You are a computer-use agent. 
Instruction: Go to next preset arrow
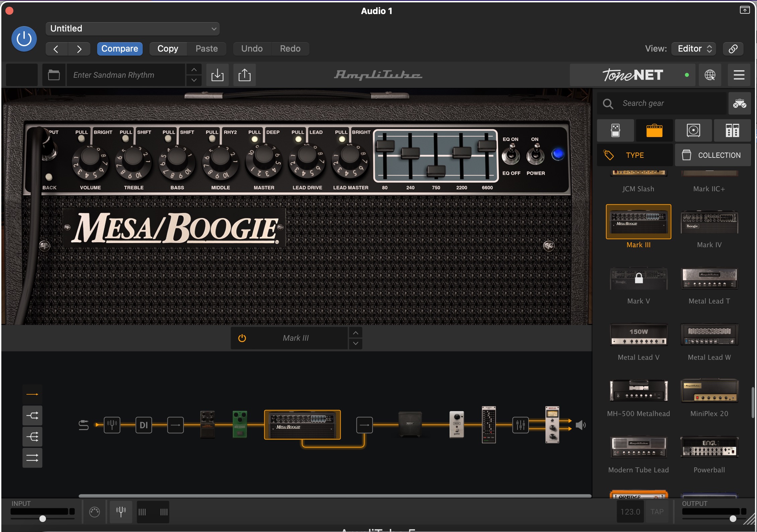(79, 49)
